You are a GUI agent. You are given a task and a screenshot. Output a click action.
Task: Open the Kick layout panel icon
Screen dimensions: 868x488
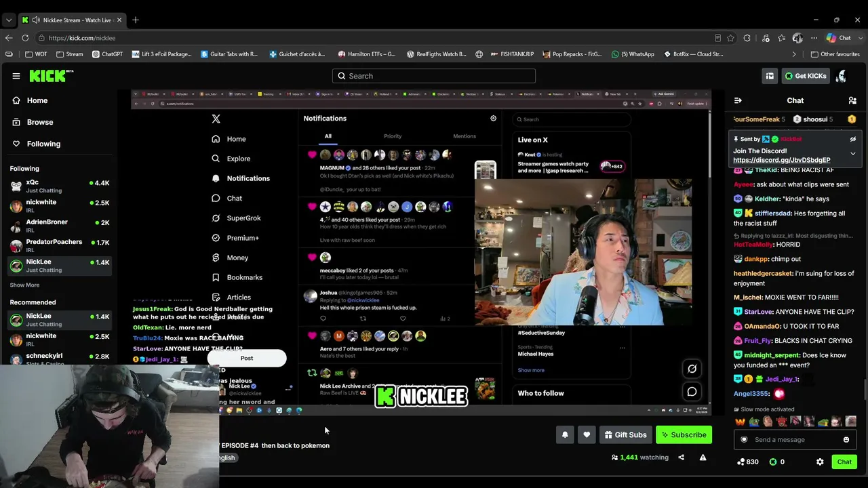tap(770, 76)
